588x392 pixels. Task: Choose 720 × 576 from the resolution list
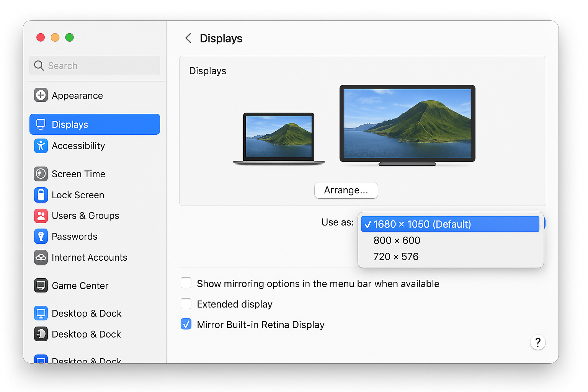click(x=395, y=256)
